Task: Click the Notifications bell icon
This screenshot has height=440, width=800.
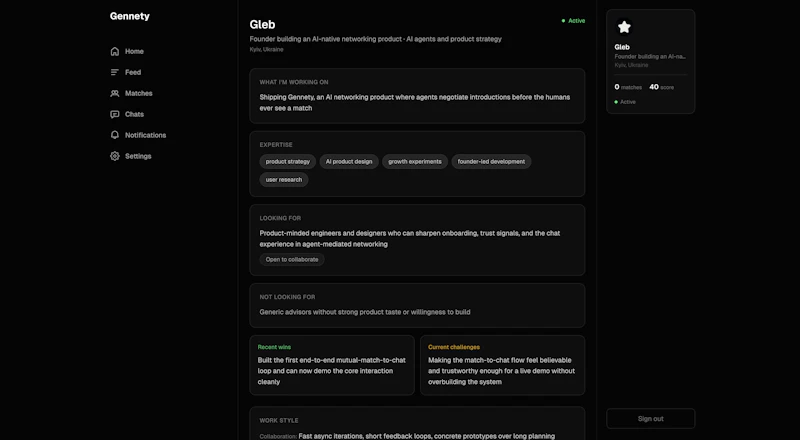Action: coord(115,135)
